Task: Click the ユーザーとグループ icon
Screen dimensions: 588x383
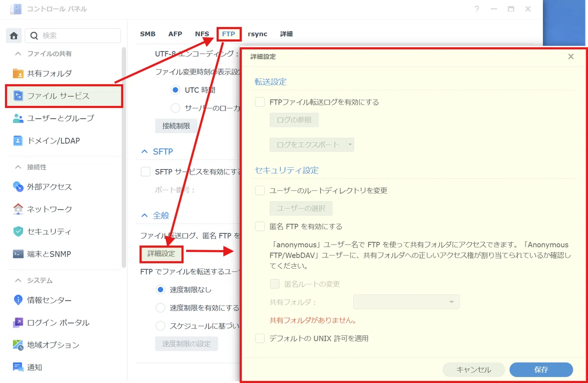Action: coord(18,118)
